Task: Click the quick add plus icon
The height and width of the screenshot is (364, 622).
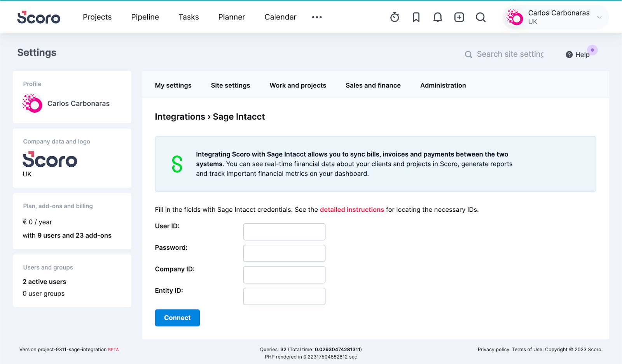Action: tap(459, 17)
